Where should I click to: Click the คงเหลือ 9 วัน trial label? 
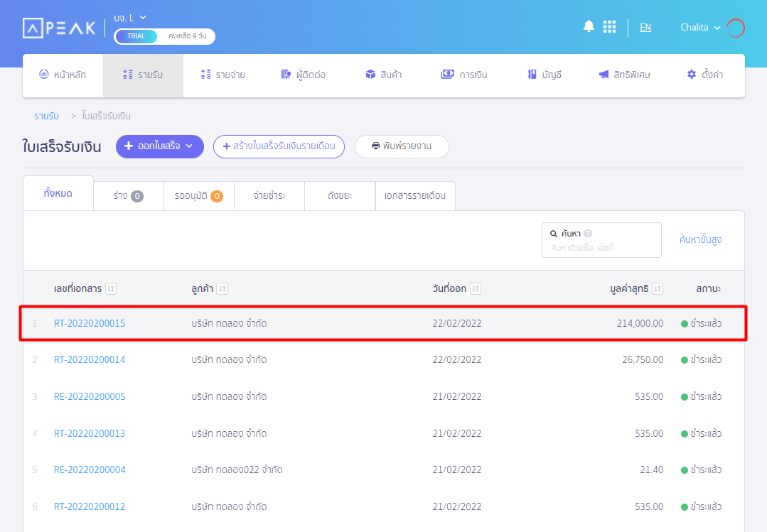(x=188, y=36)
